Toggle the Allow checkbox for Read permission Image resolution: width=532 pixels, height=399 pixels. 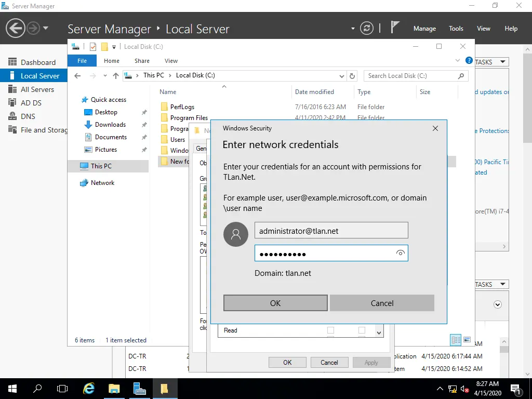click(x=330, y=330)
